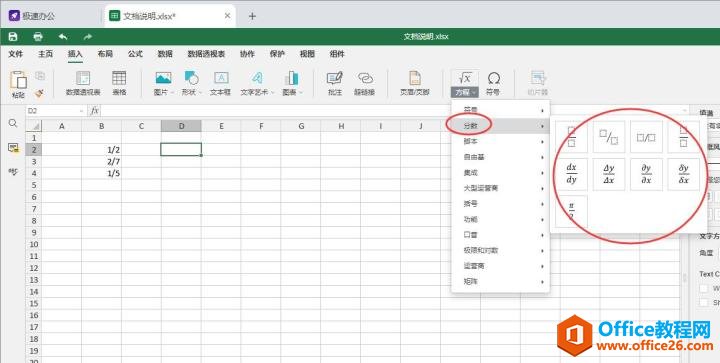
Task: Undo the last action
Action: (63, 37)
